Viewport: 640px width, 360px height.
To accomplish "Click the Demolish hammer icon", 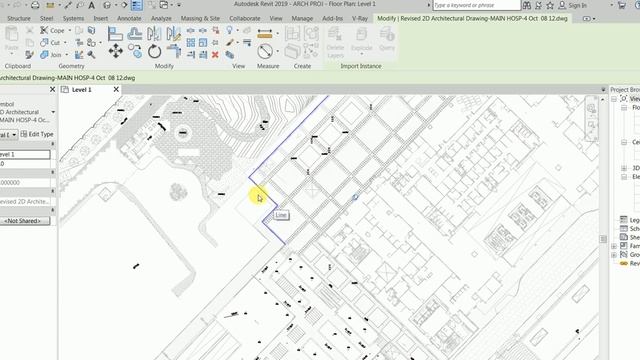I will (x=91, y=55).
